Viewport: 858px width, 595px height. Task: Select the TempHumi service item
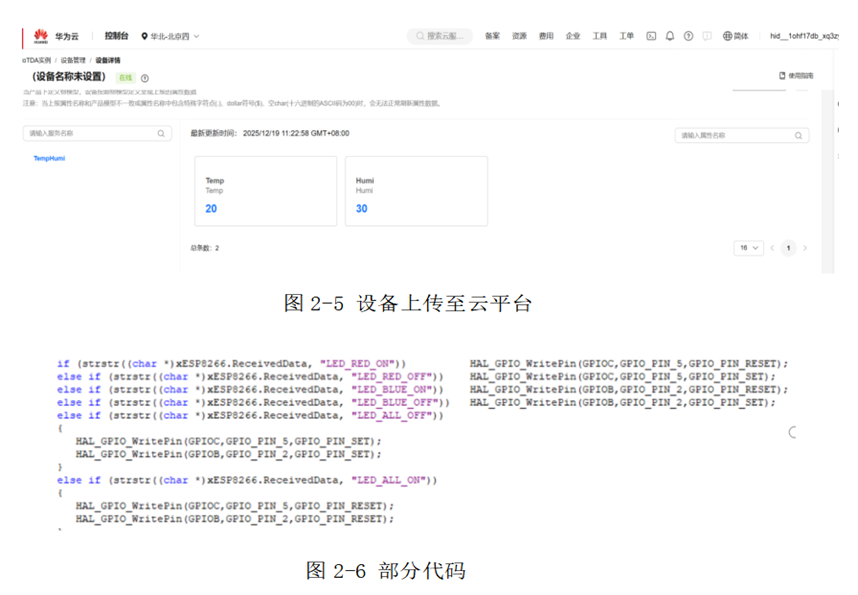[x=49, y=158]
